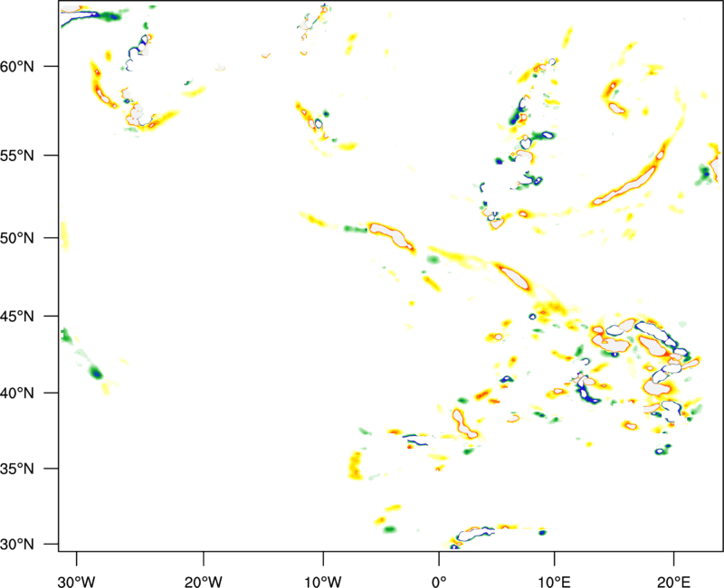Click the 0° longitude label
This screenshot has height=588, width=724.
pyautogui.click(x=439, y=582)
